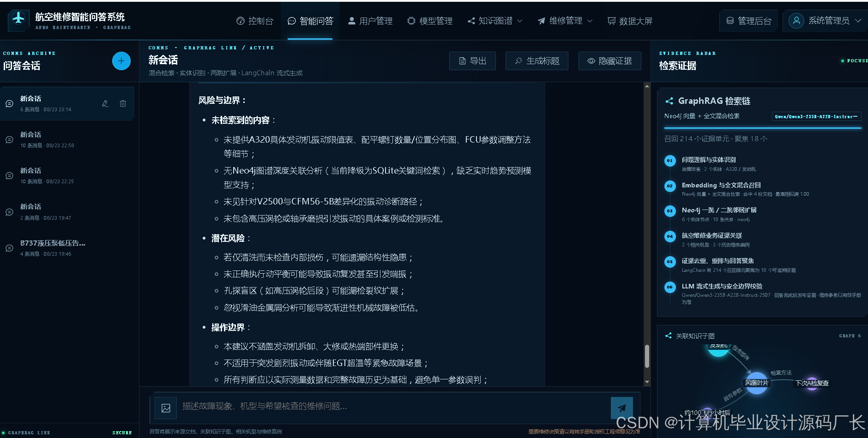Select step badge 04 in the retrieval chain
The image size is (868, 438).
(670, 236)
